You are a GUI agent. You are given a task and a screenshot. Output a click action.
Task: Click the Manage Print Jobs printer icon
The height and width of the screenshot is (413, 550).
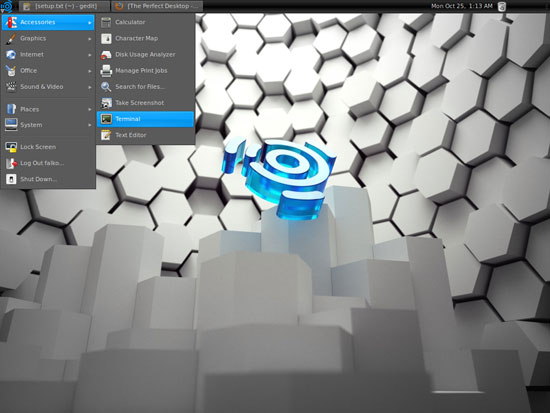click(106, 71)
